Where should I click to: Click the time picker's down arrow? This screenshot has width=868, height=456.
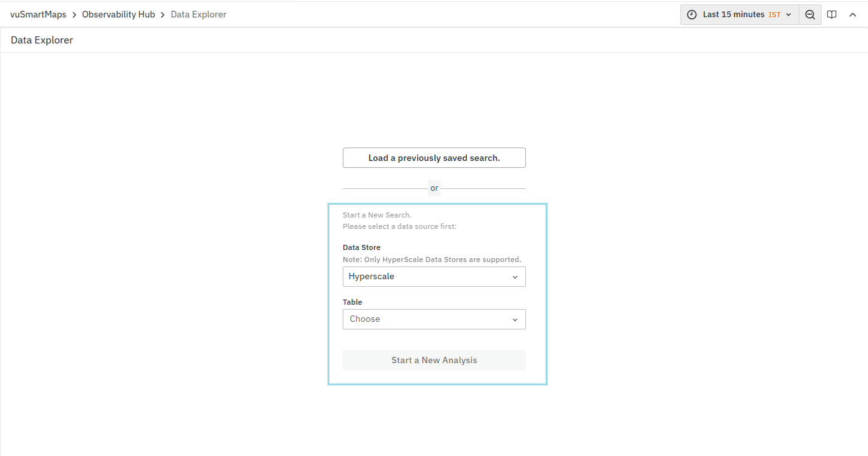(x=789, y=15)
